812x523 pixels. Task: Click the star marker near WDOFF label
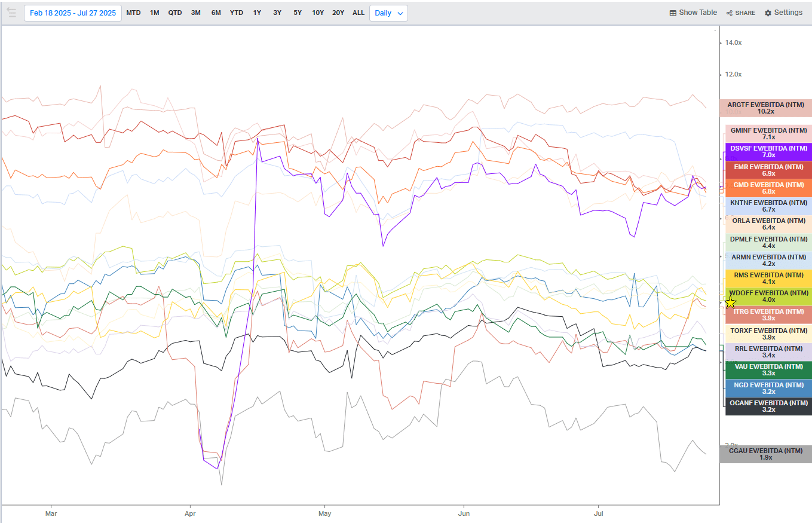[730, 303]
